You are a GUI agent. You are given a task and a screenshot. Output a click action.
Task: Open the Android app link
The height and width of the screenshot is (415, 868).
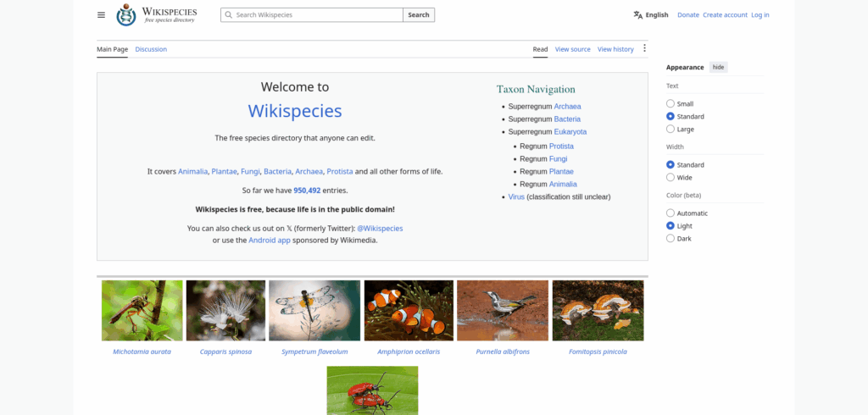(270, 241)
